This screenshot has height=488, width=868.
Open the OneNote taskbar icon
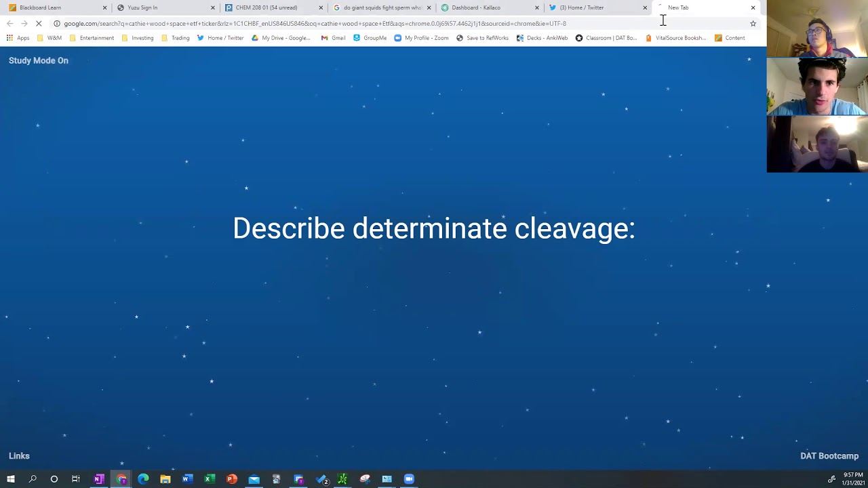coord(99,479)
